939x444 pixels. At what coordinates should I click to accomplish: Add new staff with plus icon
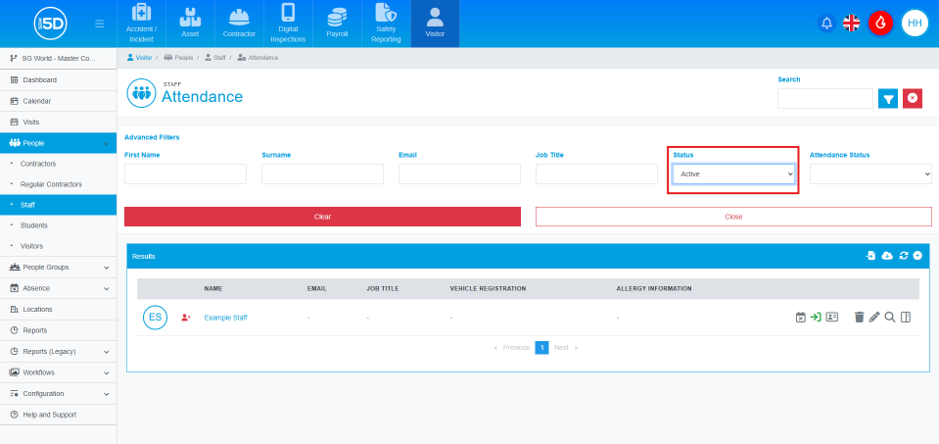917,256
